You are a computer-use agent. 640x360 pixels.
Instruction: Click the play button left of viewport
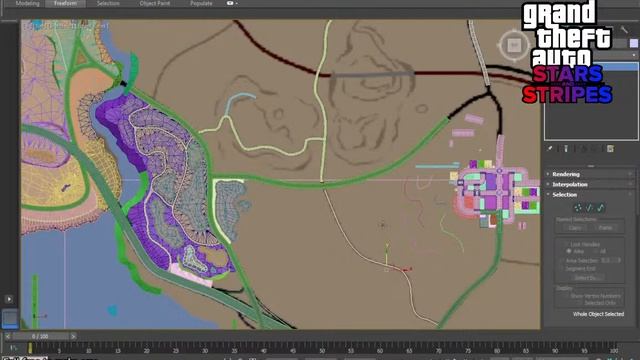point(9,299)
